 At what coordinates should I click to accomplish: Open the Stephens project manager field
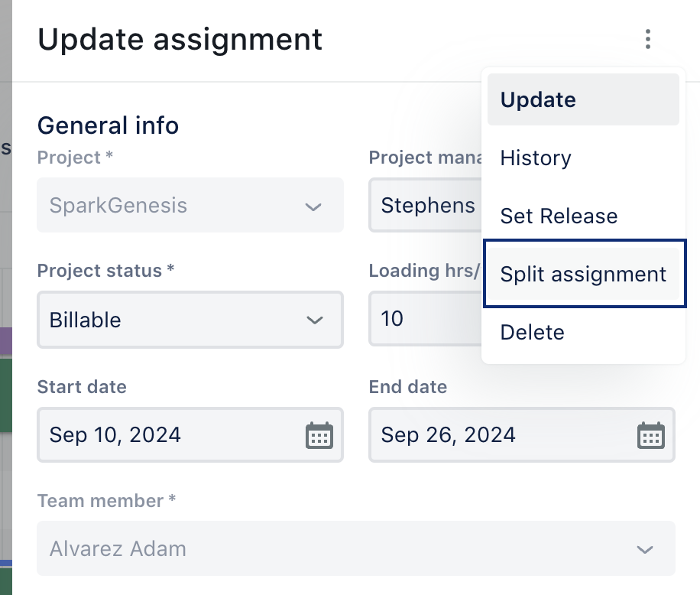(x=425, y=205)
